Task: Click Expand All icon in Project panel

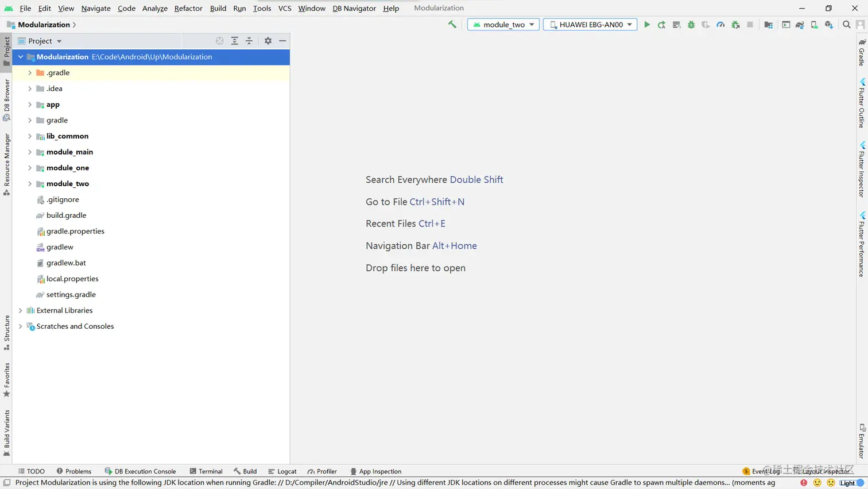Action: pos(235,41)
